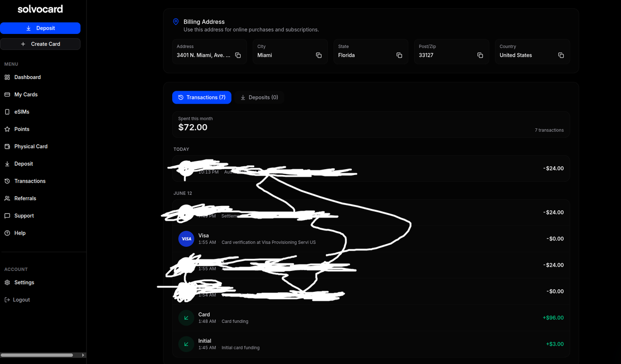Click the eSIMs phone icon
This screenshot has width=621, height=364.
7,112
